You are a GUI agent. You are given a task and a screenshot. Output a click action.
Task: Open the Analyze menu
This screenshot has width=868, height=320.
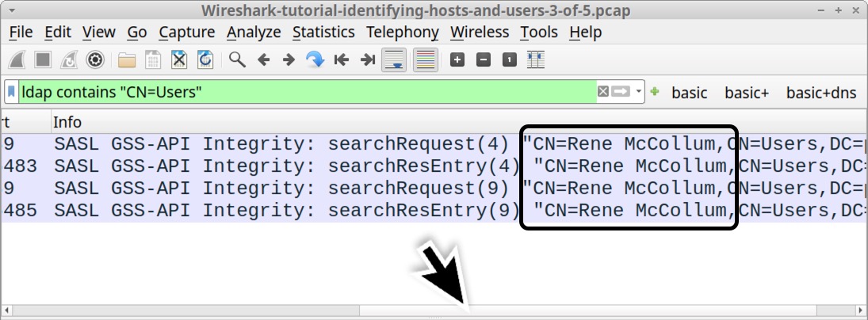[x=254, y=32]
